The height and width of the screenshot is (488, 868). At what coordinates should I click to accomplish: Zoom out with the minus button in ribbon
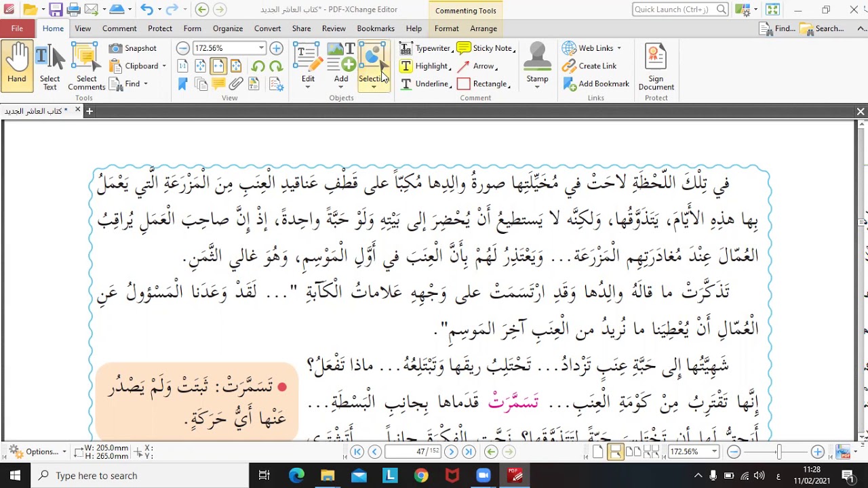click(182, 48)
